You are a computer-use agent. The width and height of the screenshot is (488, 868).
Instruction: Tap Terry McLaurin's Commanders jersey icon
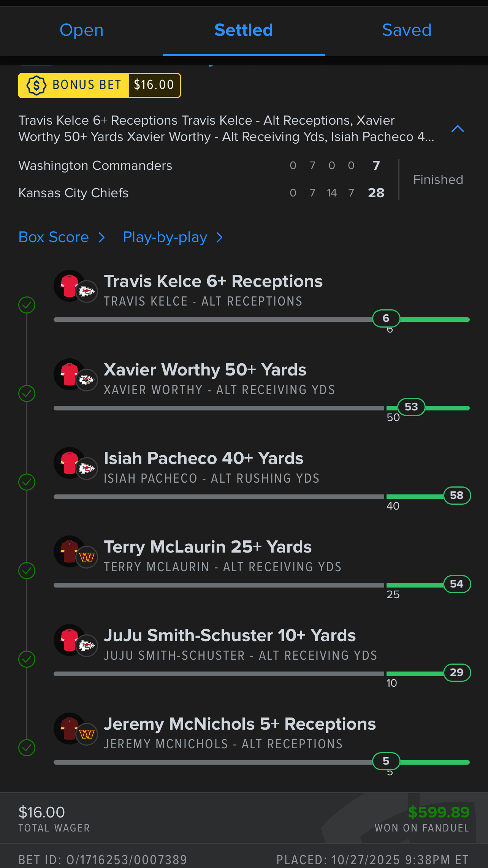coord(70,551)
